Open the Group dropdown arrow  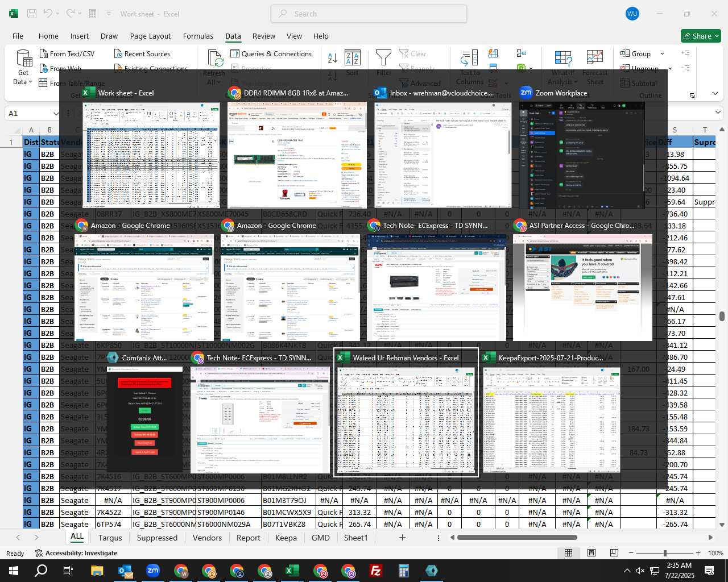coord(662,54)
